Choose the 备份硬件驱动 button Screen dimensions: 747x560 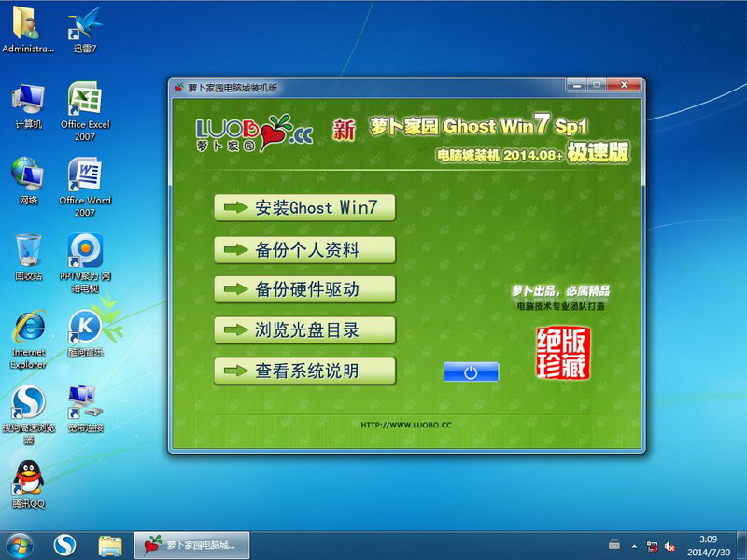[x=305, y=289]
